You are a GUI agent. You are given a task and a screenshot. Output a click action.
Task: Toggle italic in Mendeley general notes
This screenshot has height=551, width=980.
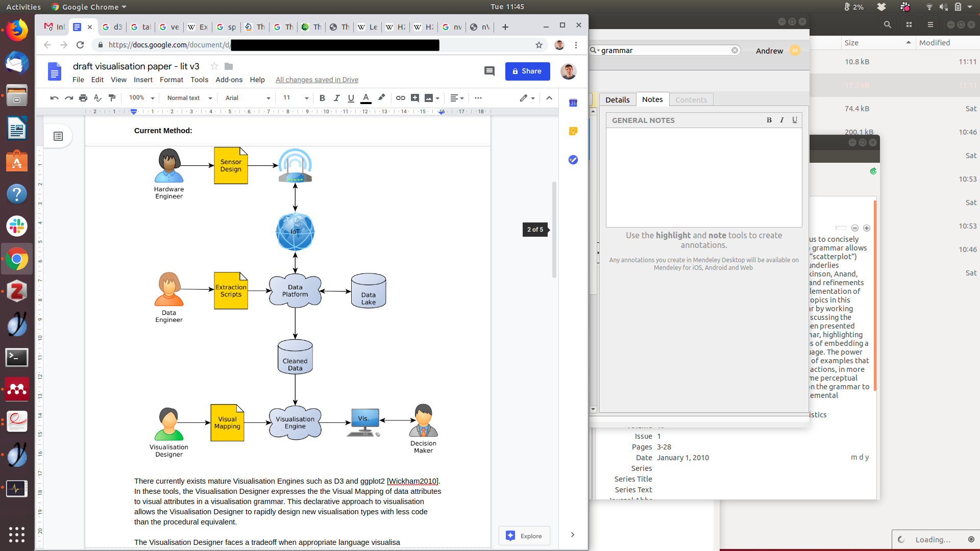(781, 120)
